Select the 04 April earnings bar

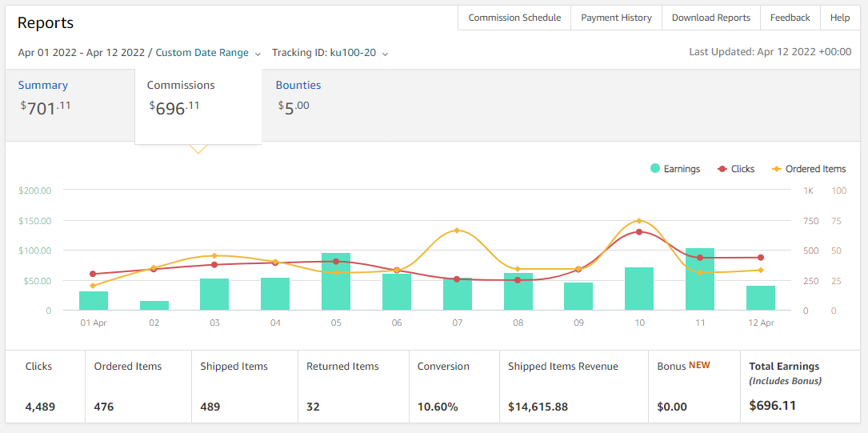pyautogui.click(x=276, y=294)
